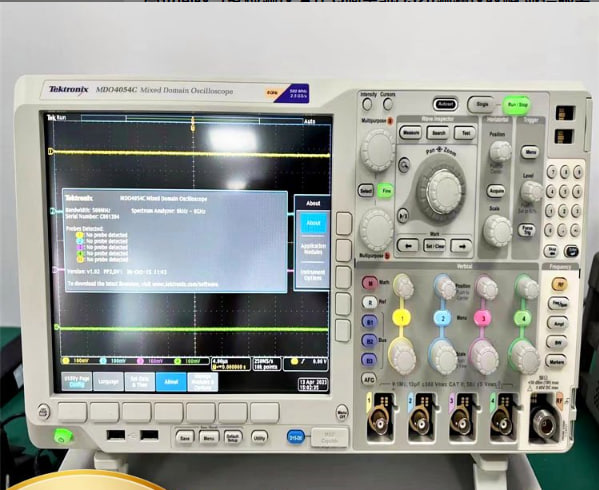Click the date and time readout
599x490 pixels.
click(313, 385)
